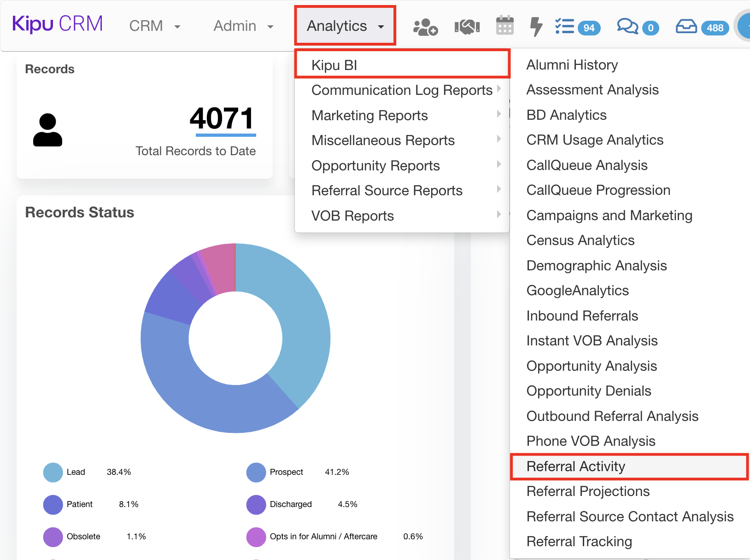Click the add new record icon

pos(424,26)
